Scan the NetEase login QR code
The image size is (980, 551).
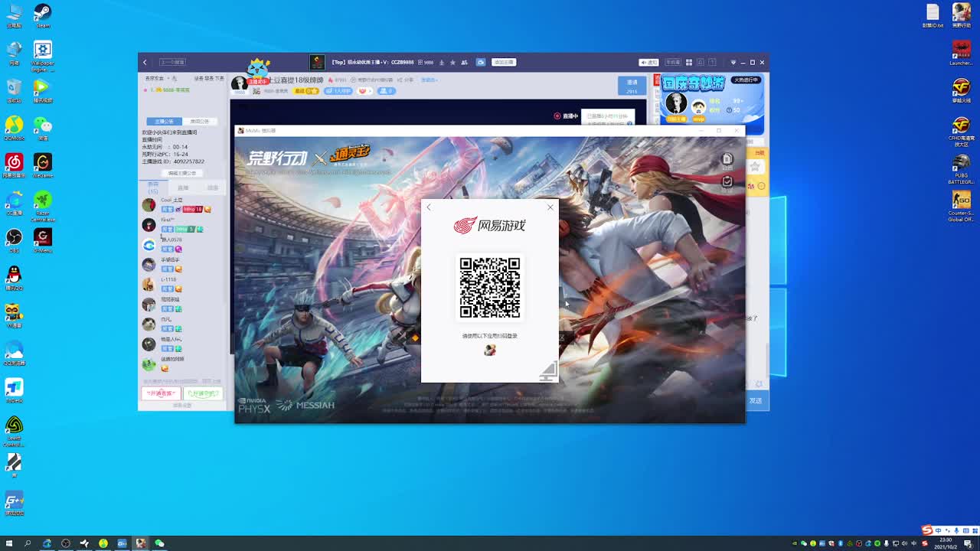pyautogui.click(x=490, y=287)
